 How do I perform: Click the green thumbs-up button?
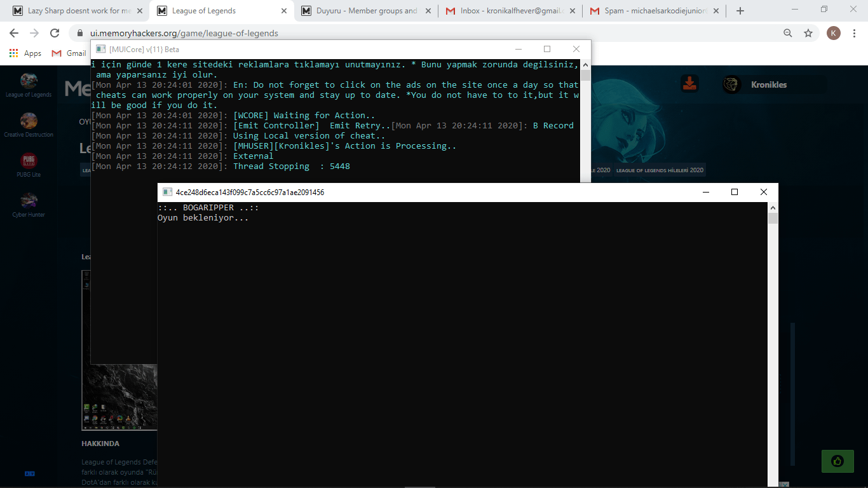[x=837, y=461]
